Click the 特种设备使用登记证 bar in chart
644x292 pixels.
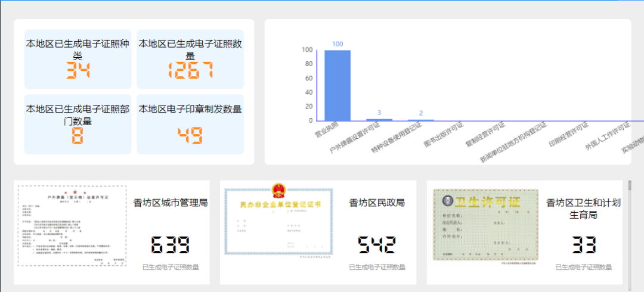421,120
